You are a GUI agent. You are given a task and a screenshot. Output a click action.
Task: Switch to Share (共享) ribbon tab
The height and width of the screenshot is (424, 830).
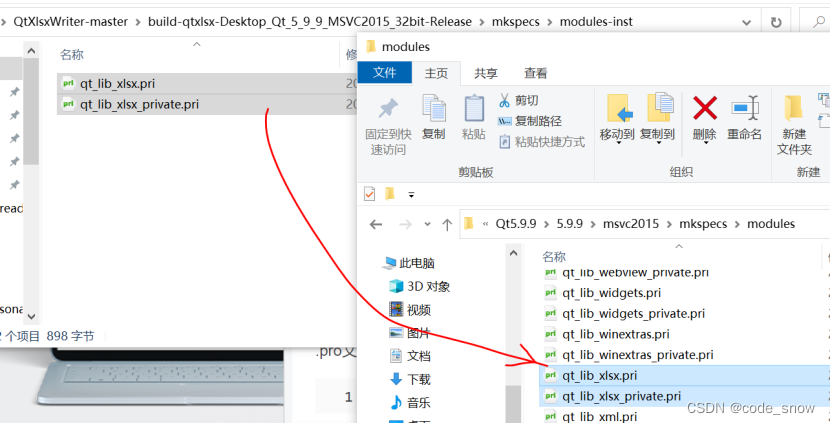[x=486, y=73]
